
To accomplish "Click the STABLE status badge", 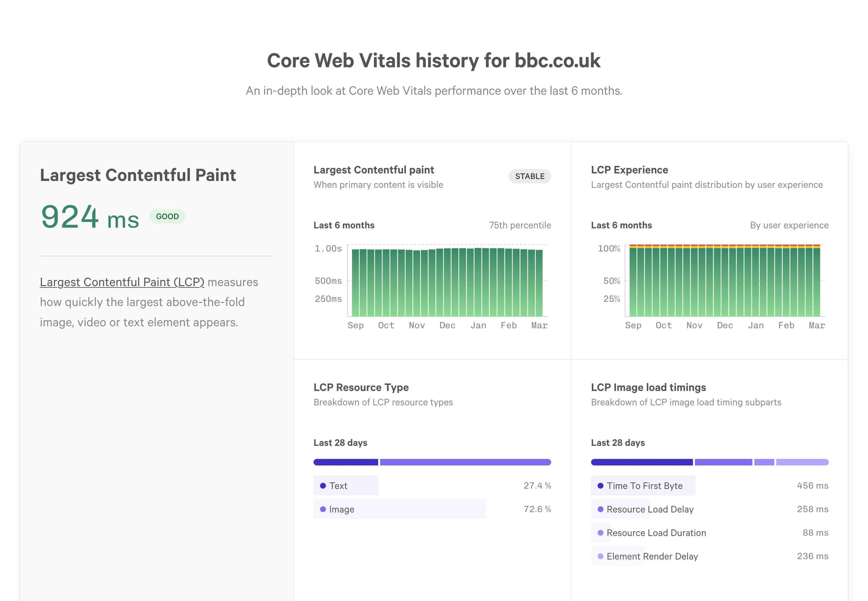I will pos(530,176).
